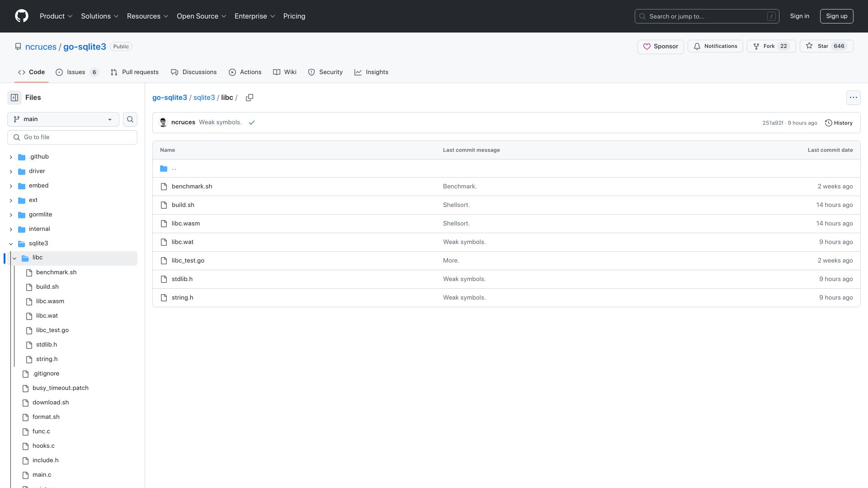This screenshot has height=488, width=868.
Task: Click Weak symbols message for stdlib.h
Action: [464, 279]
